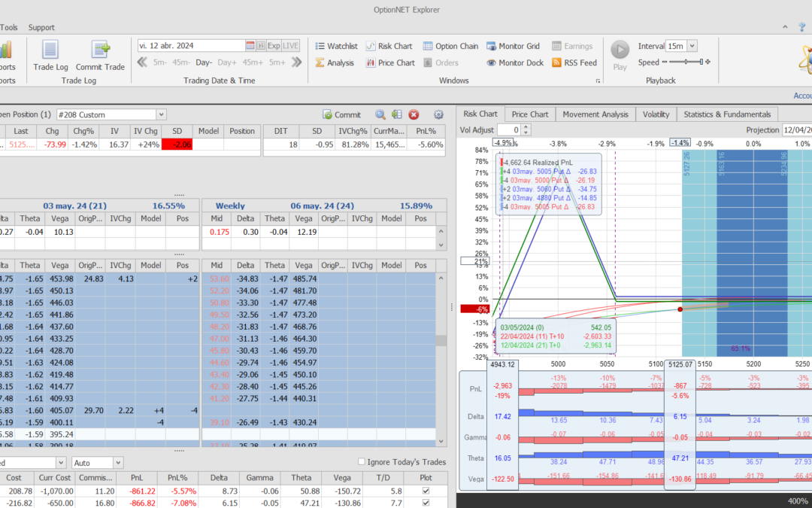The image size is (812, 508).
Task: Expand the Auto dropdown
Action: pos(118,462)
